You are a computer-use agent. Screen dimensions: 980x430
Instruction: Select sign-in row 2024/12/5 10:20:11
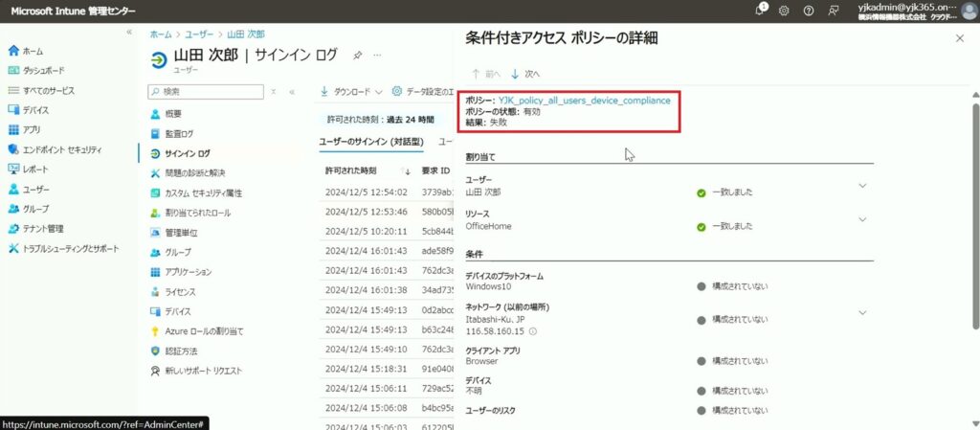click(367, 232)
